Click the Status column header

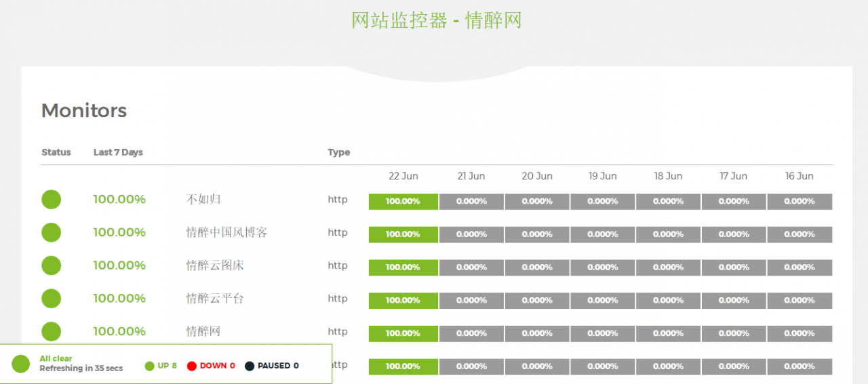coord(56,152)
